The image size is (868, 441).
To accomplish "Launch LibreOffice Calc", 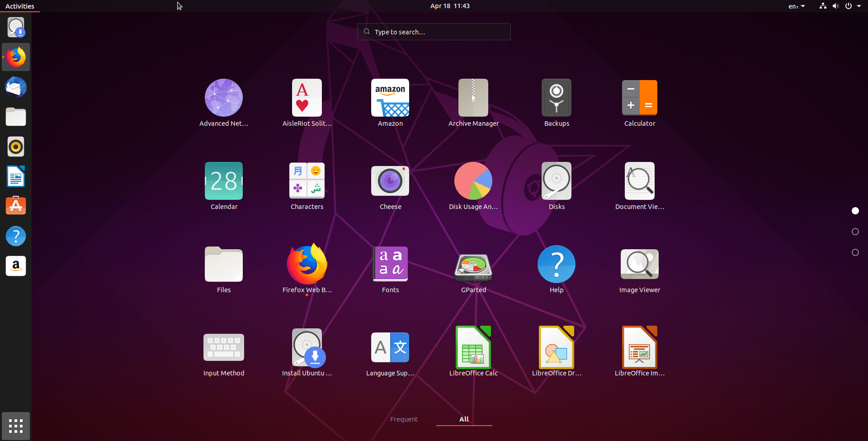I will (473, 349).
